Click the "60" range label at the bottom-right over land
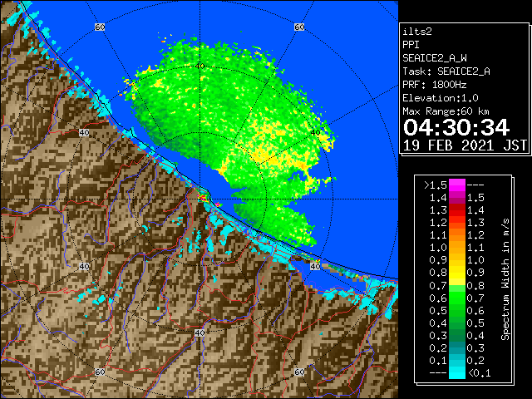Image resolution: width=532 pixels, height=399 pixels. tap(299, 372)
